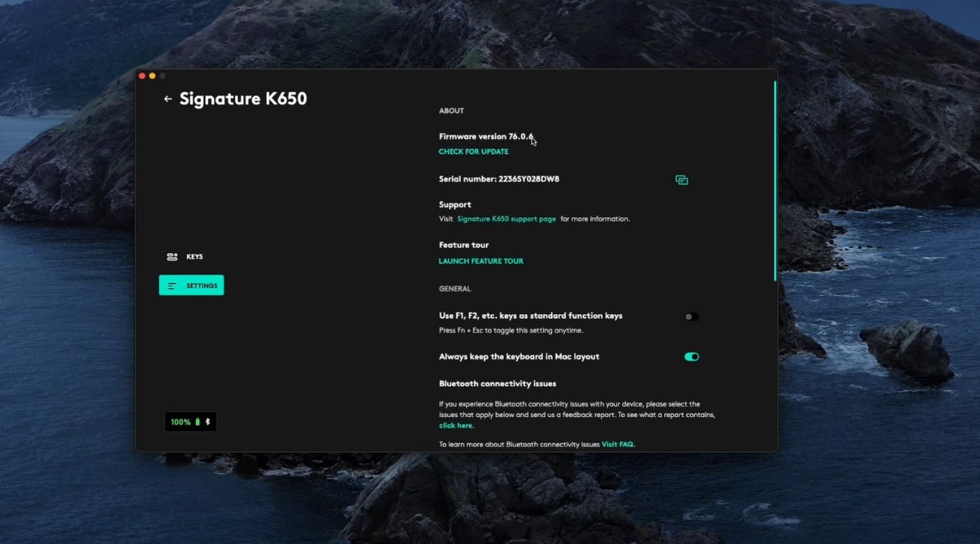Click the Settings lines icon in the sidebar
This screenshot has width=980, height=544.
pyautogui.click(x=172, y=286)
